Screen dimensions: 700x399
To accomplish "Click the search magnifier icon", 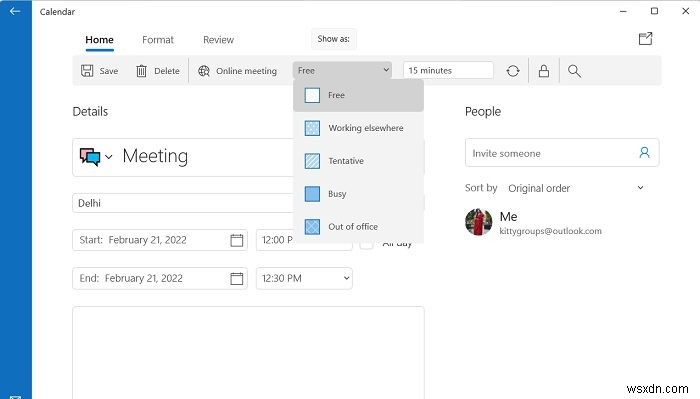I will click(x=574, y=71).
